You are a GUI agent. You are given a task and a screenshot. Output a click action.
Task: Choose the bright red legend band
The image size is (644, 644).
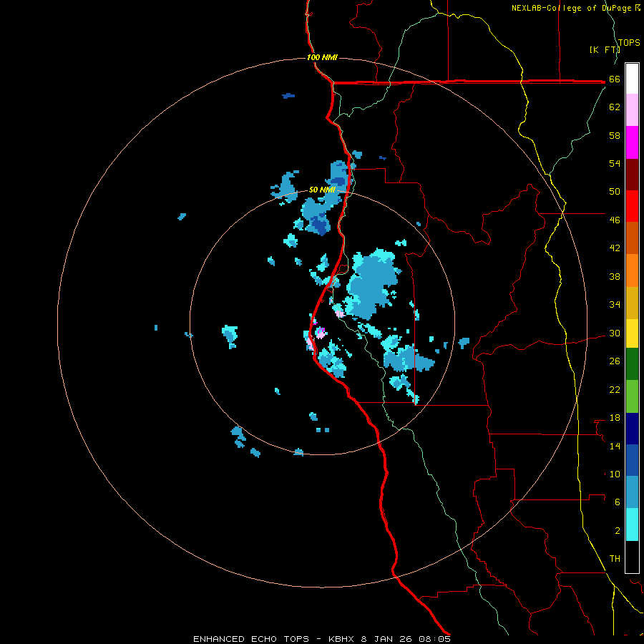[632, 206]
